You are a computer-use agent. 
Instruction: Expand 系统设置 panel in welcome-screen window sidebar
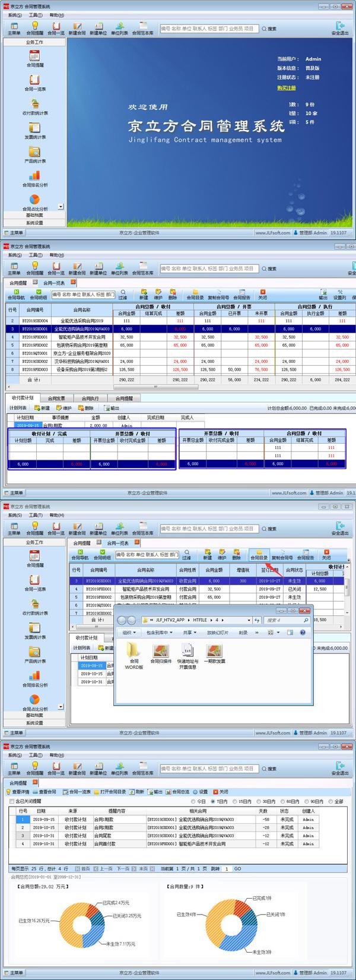pos(34,223)
